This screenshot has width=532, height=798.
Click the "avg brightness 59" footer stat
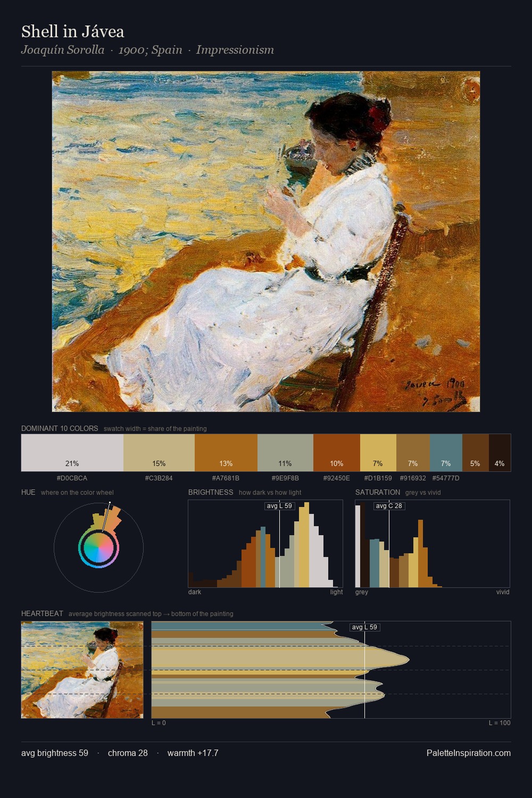coord(55,753)
